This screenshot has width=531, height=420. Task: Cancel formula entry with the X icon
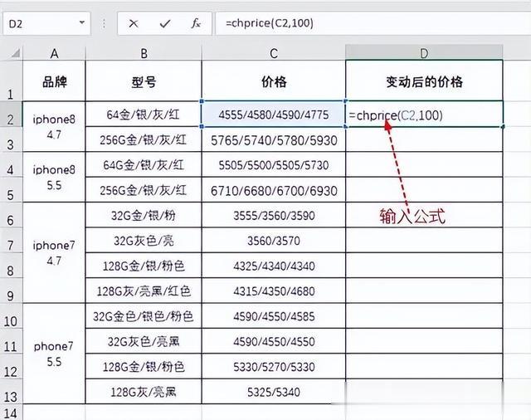click(134, 23)
